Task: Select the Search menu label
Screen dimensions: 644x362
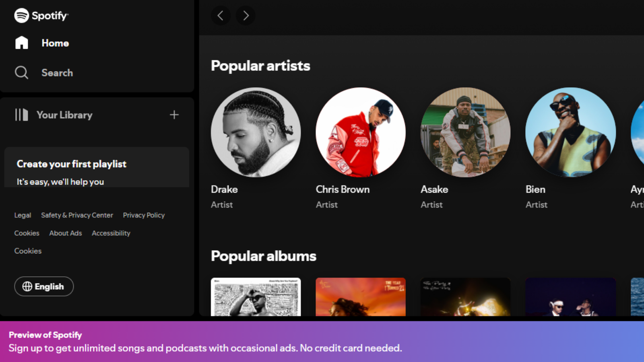Action: pos(57,73)
